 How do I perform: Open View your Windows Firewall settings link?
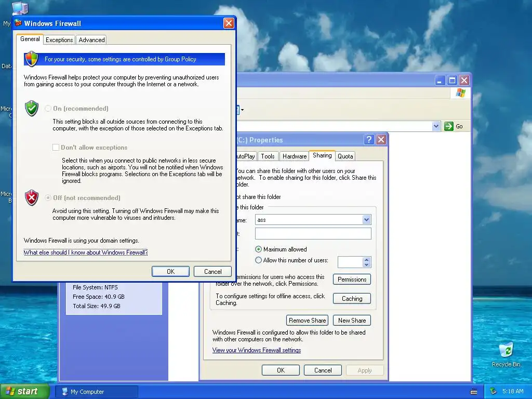point(257,350)
